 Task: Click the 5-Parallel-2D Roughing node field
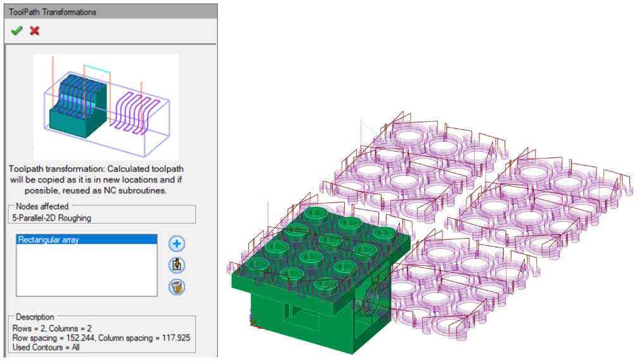[101, 218]
